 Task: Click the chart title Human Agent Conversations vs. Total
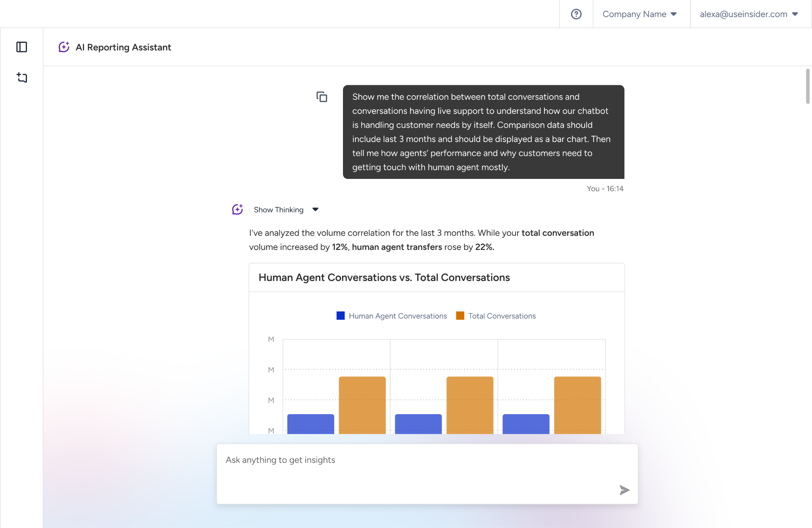coord(384,277)
